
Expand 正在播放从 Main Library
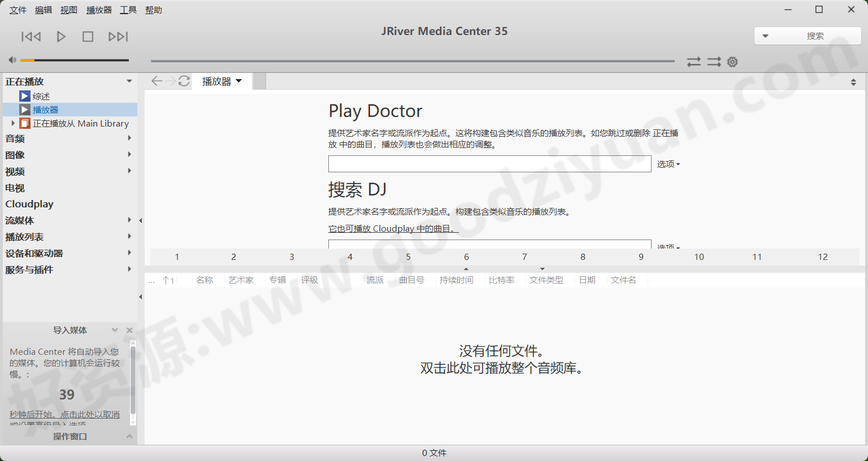point(13,123)
